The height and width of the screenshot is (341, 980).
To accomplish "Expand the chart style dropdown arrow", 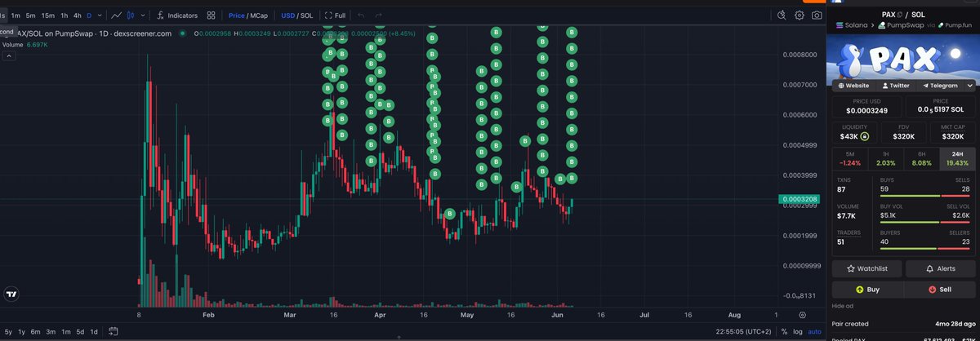I will [x=144, y=15].
